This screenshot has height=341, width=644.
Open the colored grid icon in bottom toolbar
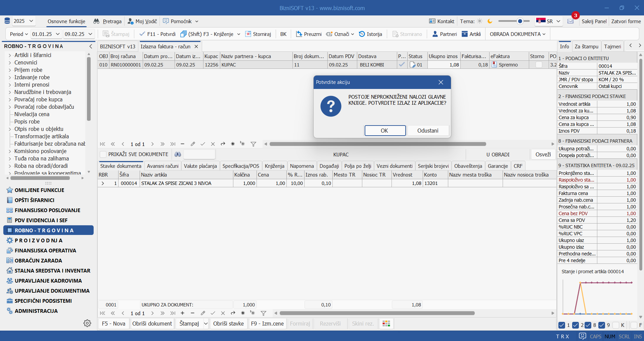[x=386, y=324]
